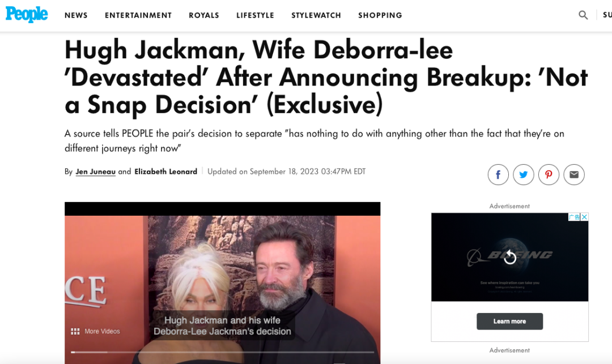Image resolution: width=612 pixels, height=364 pixels.
Task: Click the ad info badge icon
Action: [574, 217]
